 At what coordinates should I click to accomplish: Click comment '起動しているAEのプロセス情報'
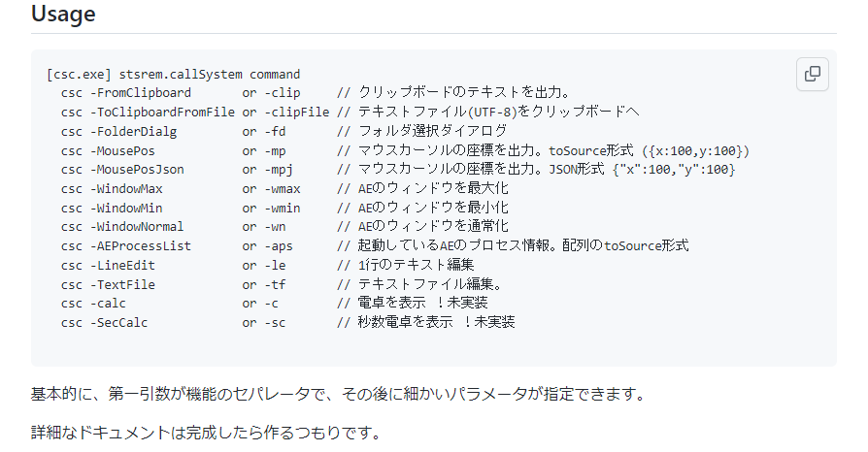tap(453, 245)
